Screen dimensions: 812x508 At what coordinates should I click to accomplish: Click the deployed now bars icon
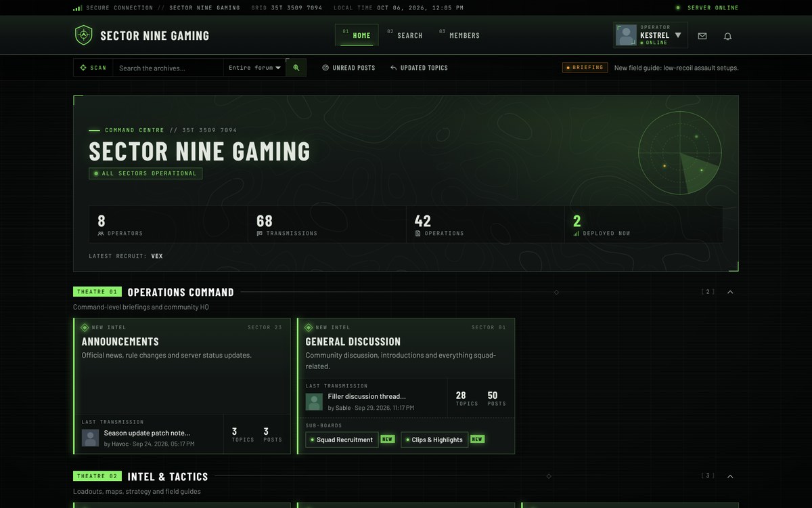click(x=577, y=234)
